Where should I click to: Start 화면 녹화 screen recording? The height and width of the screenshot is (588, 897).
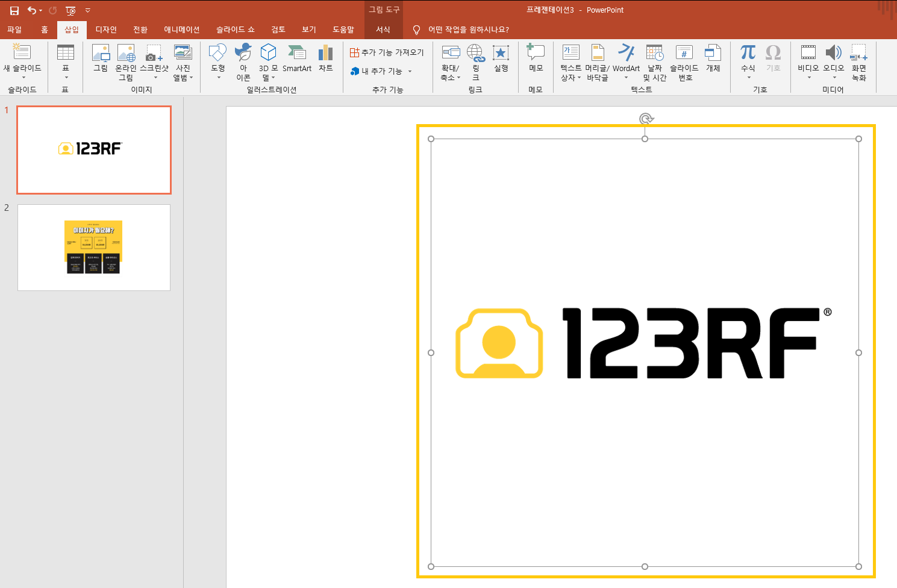tap(859, 62)
